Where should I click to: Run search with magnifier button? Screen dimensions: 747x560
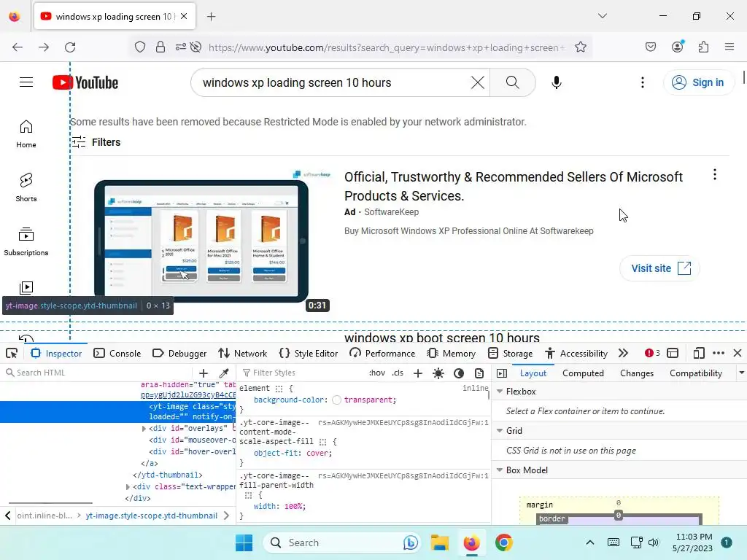[513, 82]
